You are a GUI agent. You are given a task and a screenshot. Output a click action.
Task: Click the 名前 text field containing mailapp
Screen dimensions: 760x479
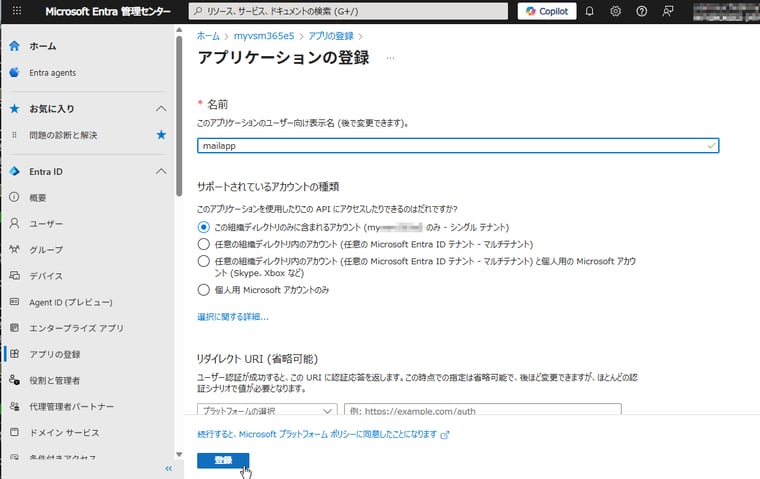(458, 145)
